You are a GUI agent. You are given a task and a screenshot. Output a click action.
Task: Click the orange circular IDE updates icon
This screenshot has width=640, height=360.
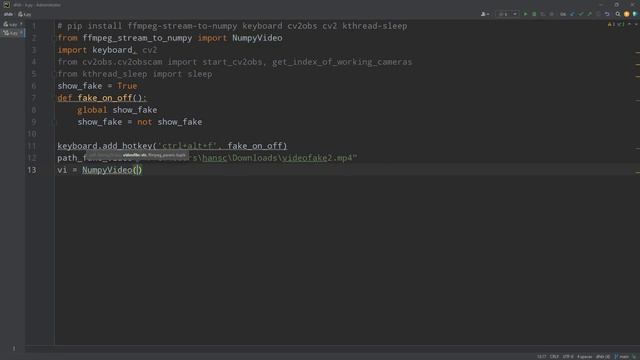(x=627, y=14)
